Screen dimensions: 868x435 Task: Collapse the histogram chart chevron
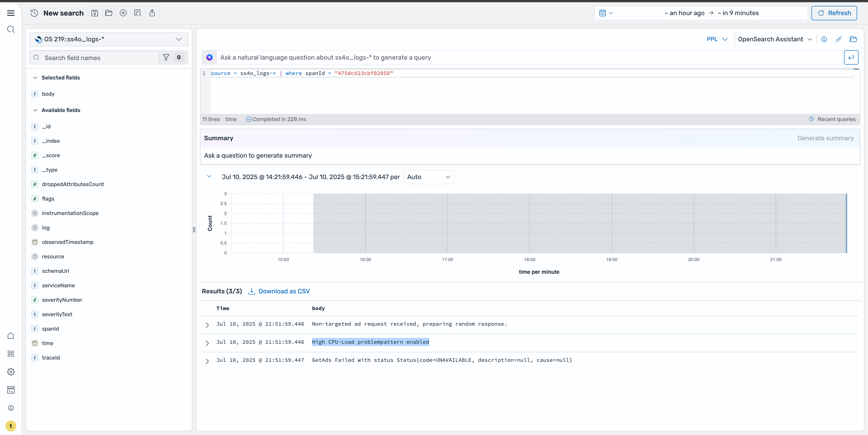click(209, 176)
